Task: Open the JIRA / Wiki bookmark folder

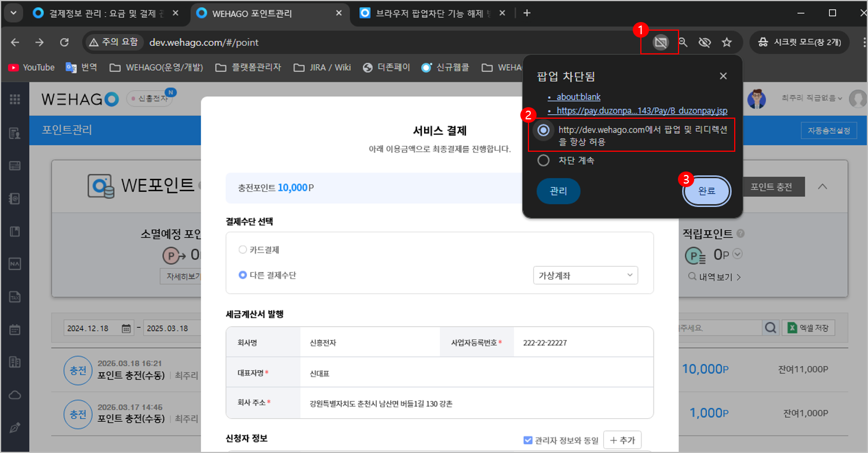Action: coord(323,67)
